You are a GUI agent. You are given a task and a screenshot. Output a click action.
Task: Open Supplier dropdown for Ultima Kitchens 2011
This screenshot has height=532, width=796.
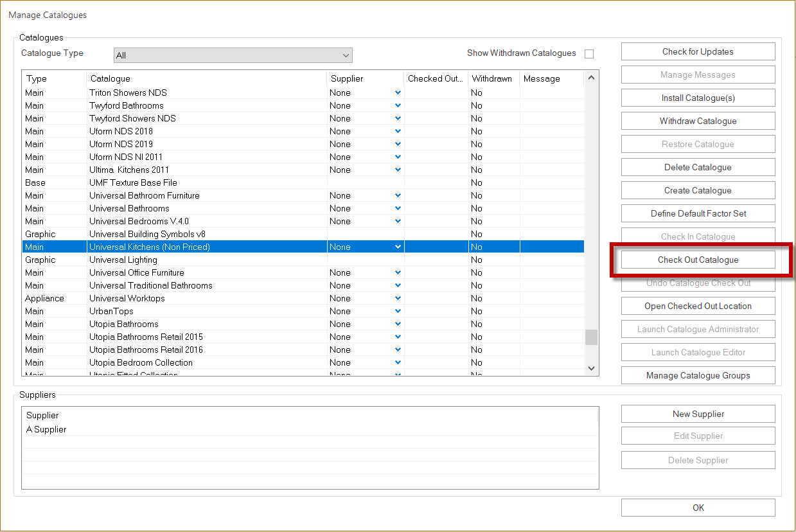(x=398, y=170)
